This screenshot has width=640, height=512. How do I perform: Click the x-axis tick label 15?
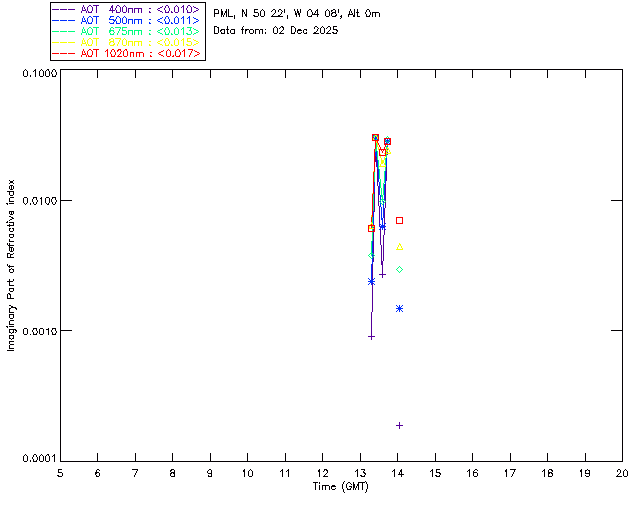(435, 473)
